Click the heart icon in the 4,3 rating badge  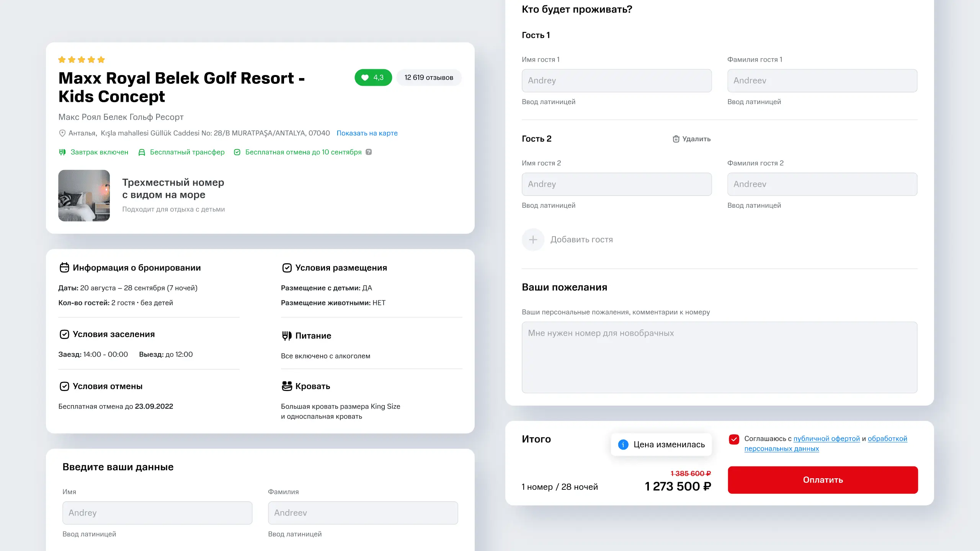click(x=365, y=78)
